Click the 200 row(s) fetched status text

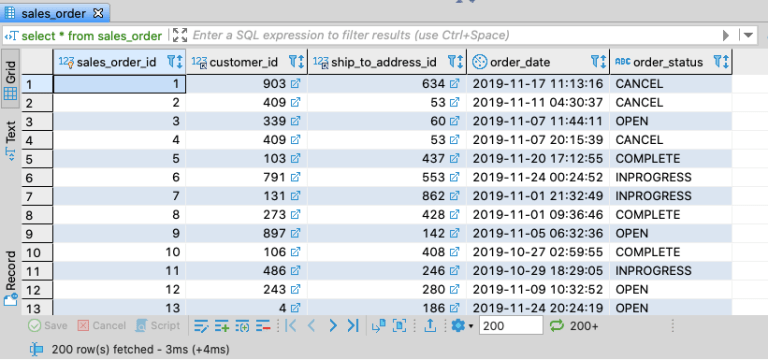(x=141, y=350)
